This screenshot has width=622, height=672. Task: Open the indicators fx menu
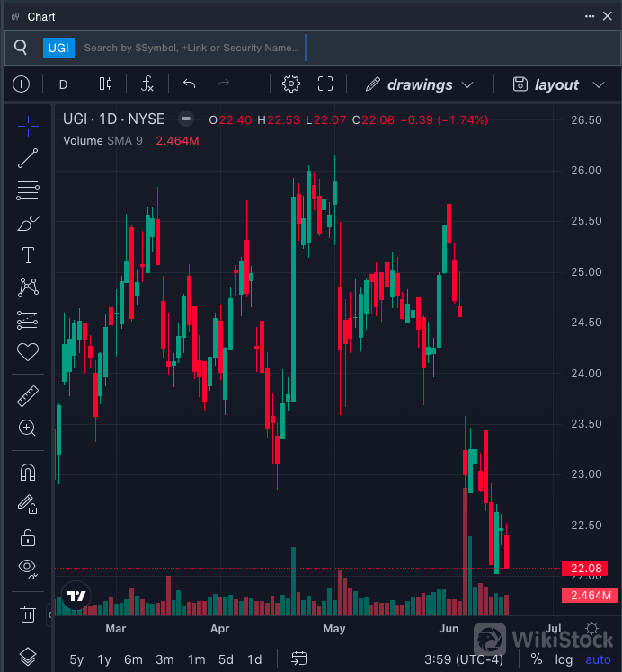pyautogui.click(x=147, y=84)
